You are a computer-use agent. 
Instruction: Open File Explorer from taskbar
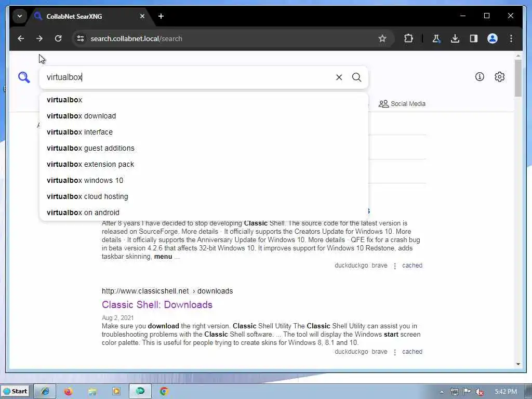[x=92, y=391]
